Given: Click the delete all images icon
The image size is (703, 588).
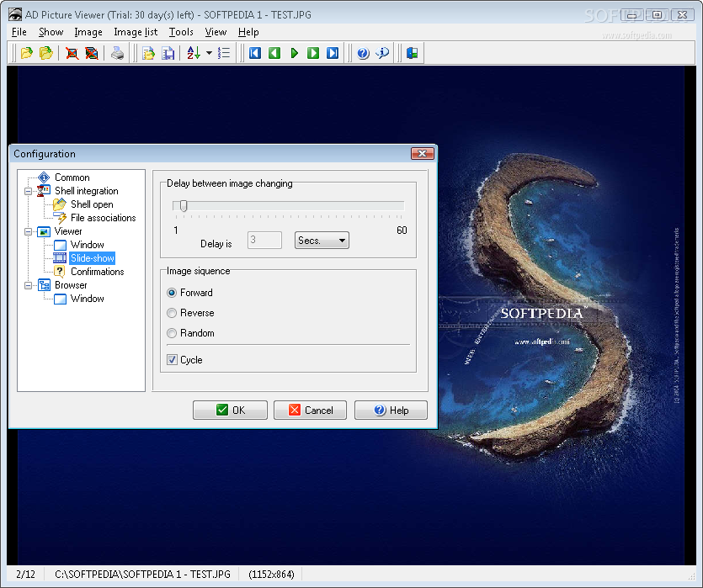Looking at the screenshot, I should coord(92,53).
